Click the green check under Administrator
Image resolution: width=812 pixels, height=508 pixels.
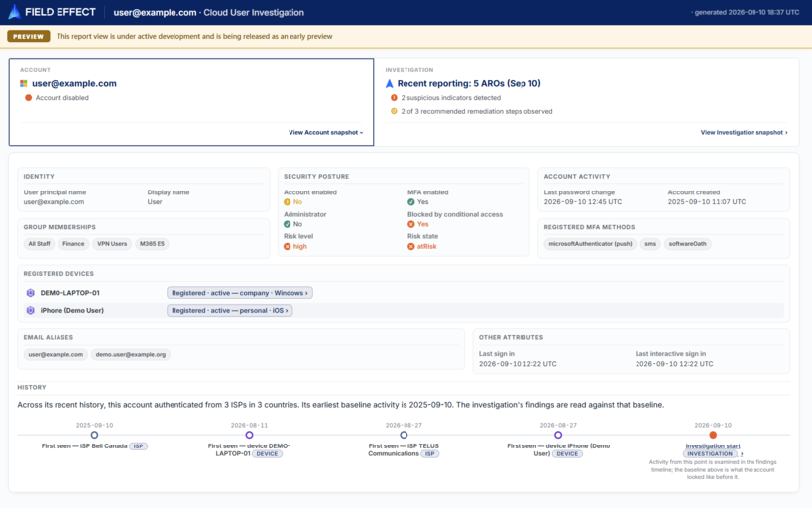(x=287, y=224)
